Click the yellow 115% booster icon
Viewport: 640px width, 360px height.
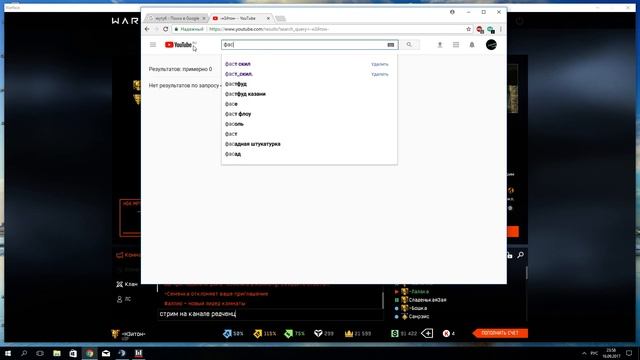258,333
